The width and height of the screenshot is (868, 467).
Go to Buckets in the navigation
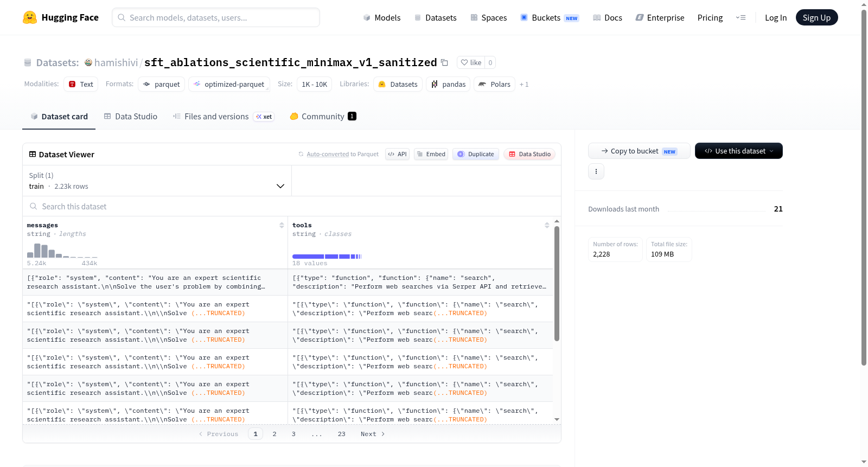tap(550, 17)
